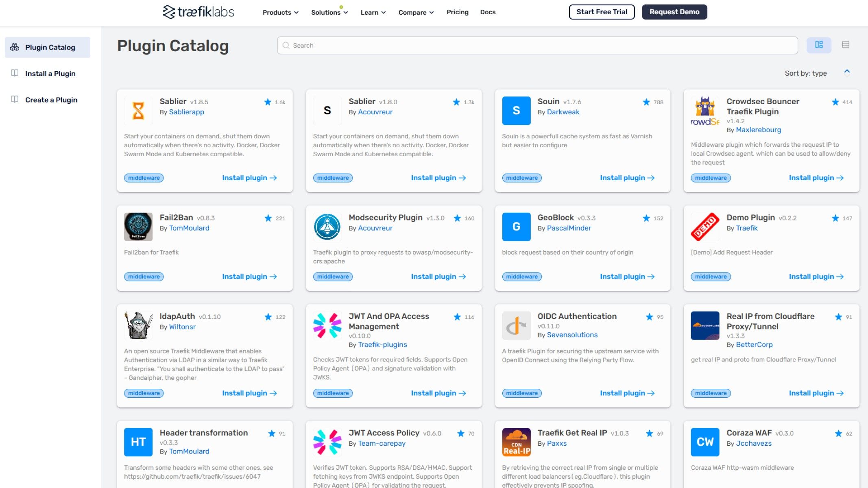Open the Docs page
This screenshot has height=488, width=868.
488,12
